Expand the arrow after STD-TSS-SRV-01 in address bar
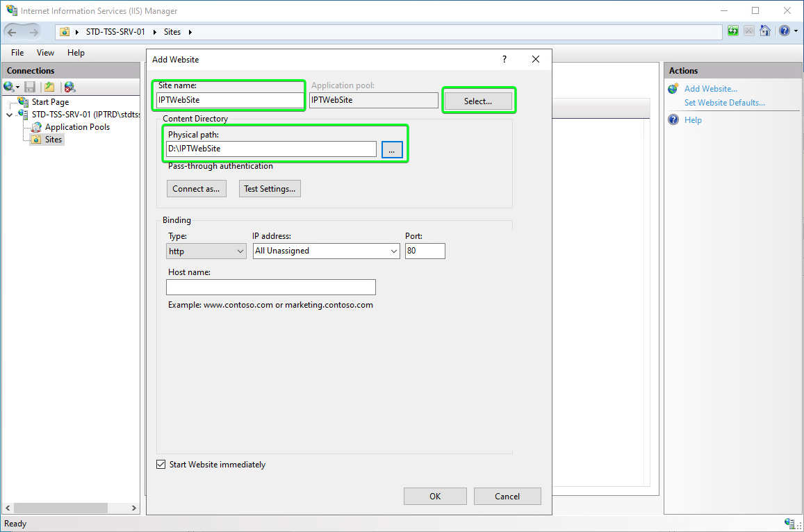 pyautogui.click(x=155, y=32)
